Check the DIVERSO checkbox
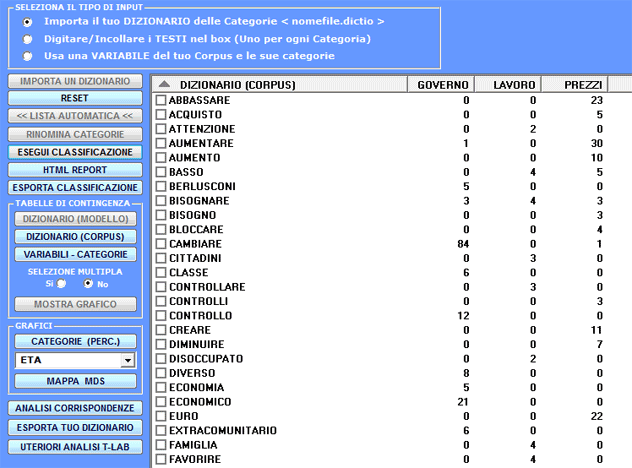Screen dimensions: 632x468 pyautogui.click(x=161, y=373)
